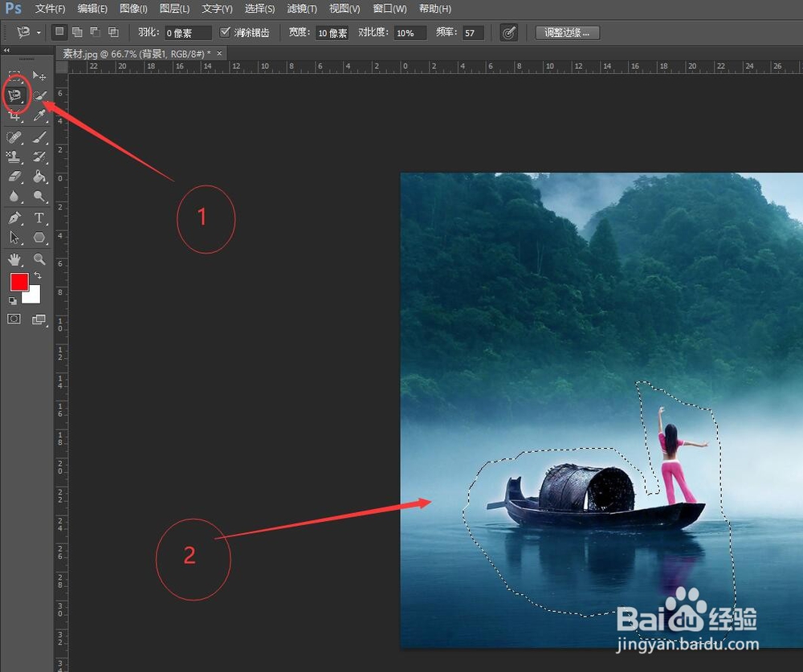Swap foreground and background colors
The height and width of the screenshot is (672, 803).
(x=38, y=275)
